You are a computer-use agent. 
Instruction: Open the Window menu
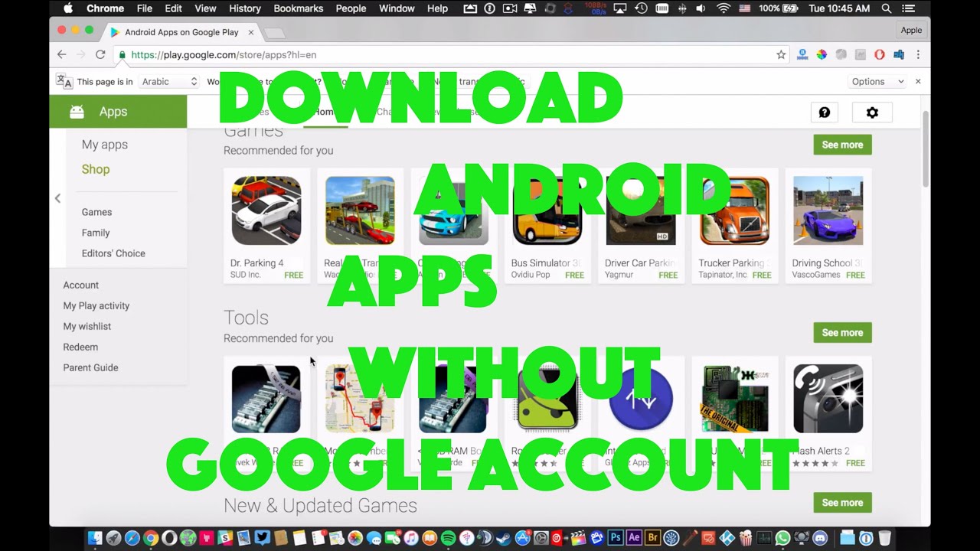coord(397,8)
